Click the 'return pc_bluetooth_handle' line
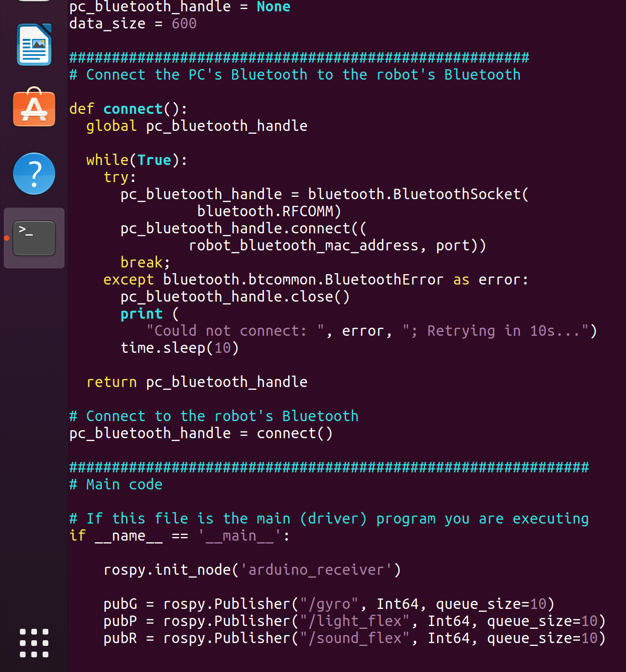This screenshot has width=626, height=672. pyautogui.click(x=197, y=382)
